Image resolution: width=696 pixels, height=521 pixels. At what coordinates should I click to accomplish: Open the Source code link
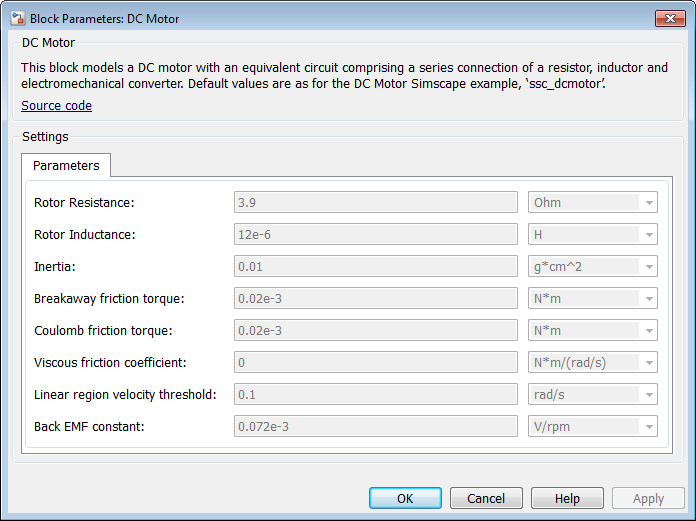(56, 105)
